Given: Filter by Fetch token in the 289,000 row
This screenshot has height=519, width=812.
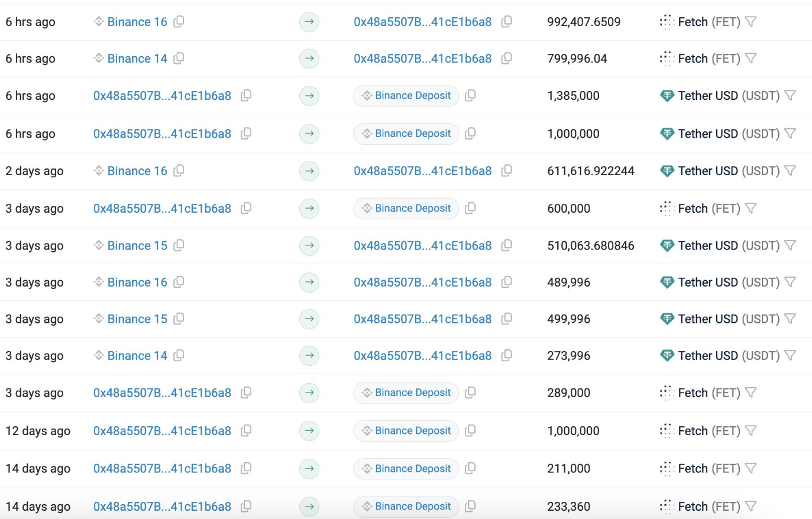Looking at the screenshot, I should [750, 393].
